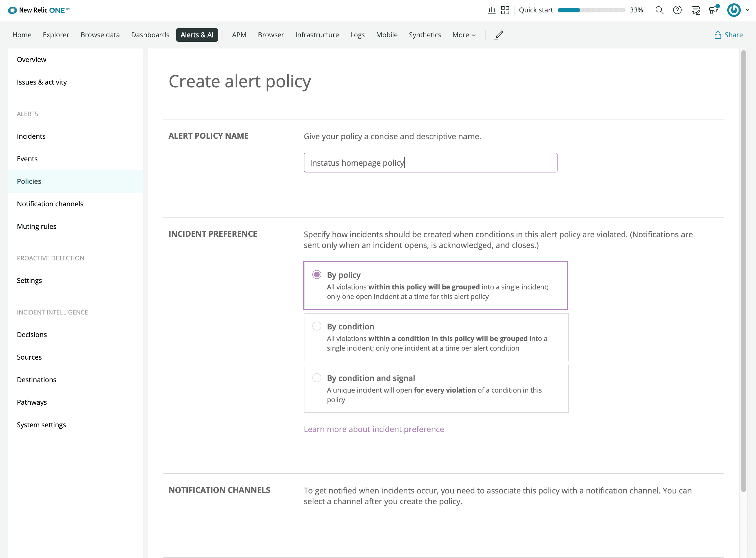Click the New Relic ONE logo icon
The image size is (756, 558).
[9, 10]
